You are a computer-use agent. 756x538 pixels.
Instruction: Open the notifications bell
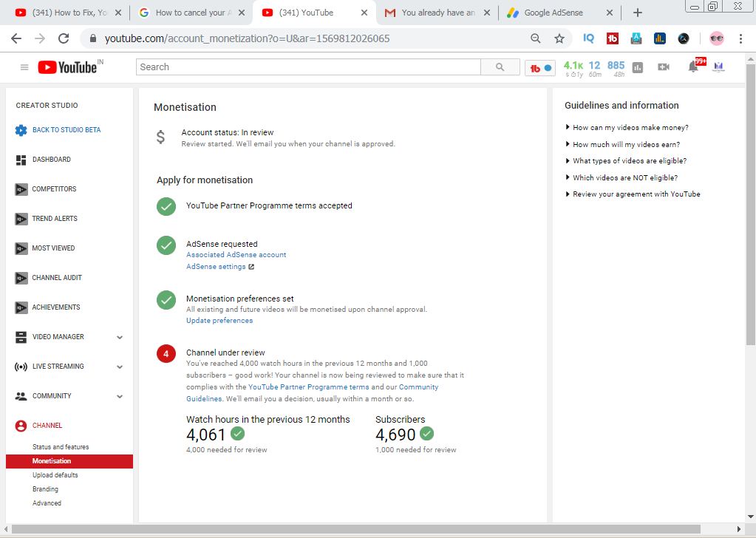click(693, 67)
